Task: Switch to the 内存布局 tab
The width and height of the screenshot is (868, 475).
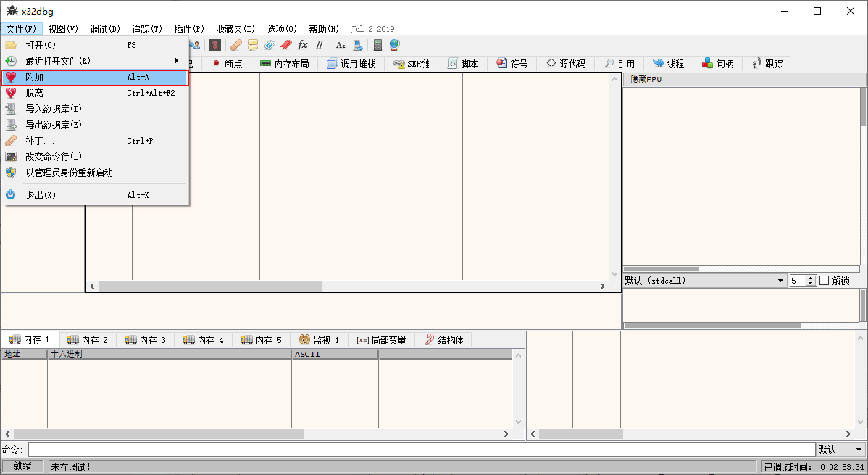Action: pos(285,64)
